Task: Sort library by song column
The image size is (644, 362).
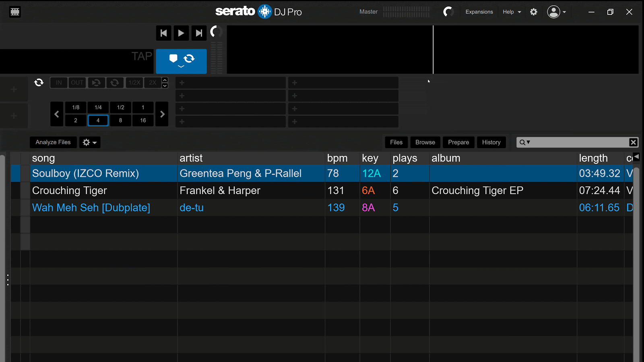Action: click(104, 158)
